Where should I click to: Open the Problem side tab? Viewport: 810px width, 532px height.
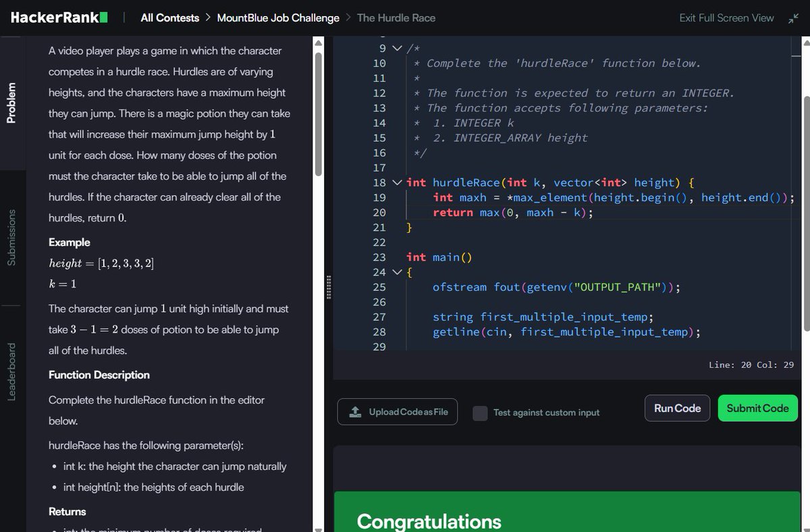click(x=11, y=103)
